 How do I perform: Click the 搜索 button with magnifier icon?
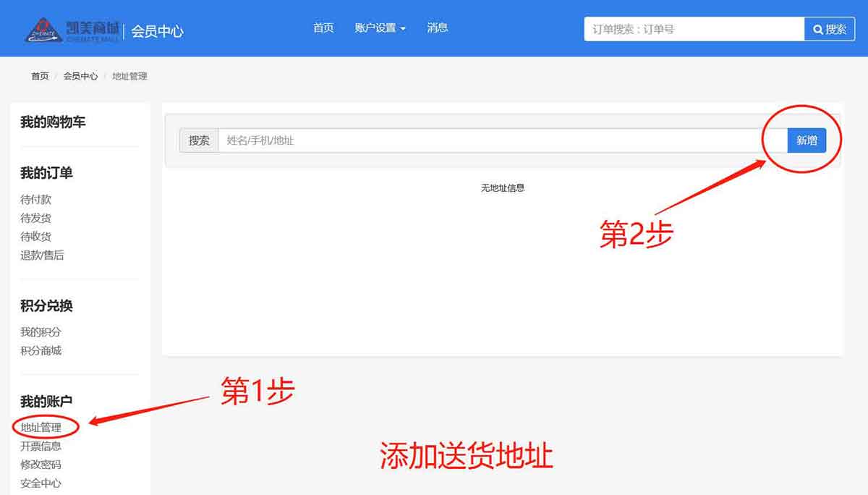[x=829, y=30]
